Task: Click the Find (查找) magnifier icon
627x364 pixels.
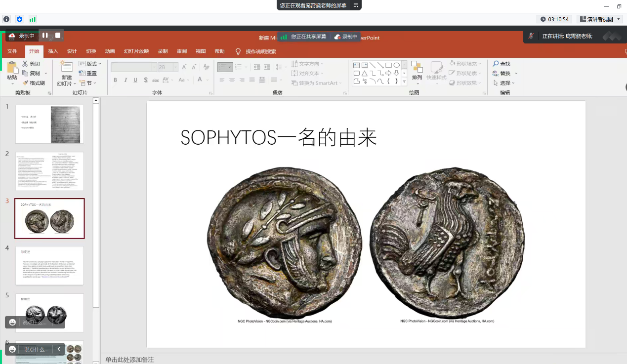Action: tap(496, 64)
